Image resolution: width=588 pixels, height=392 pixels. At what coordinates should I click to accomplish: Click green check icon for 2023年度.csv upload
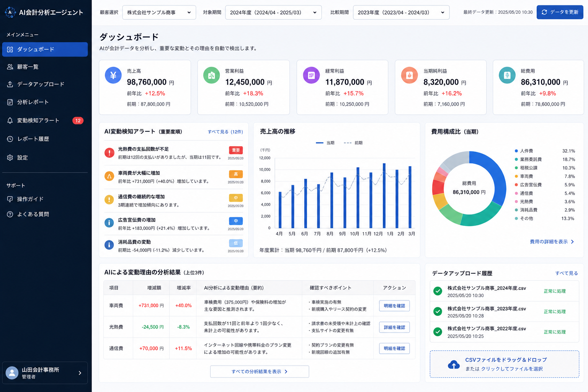pyautogui.click(x=438, y=312)
